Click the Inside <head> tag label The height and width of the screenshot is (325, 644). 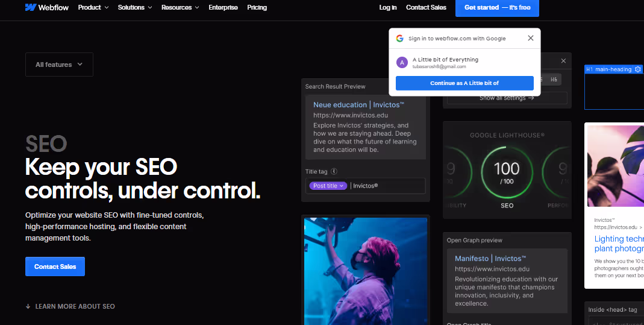pyautogui.click(x=613, y=310)
